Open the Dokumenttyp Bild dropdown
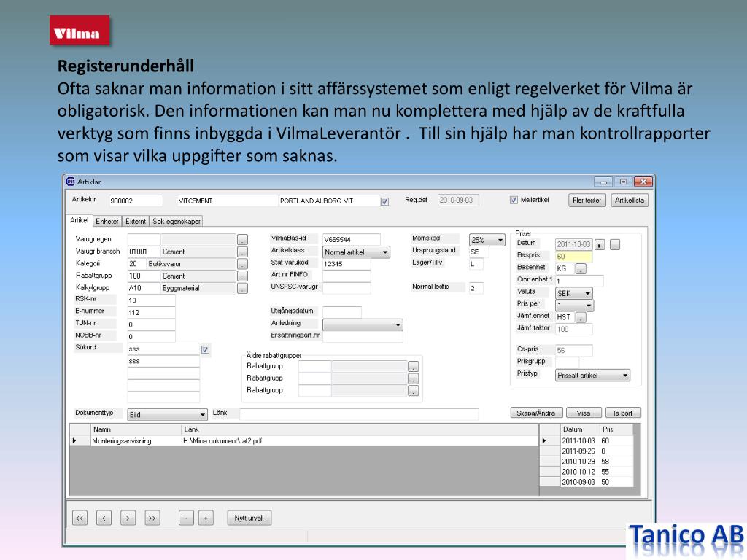Image resolution: width=747 pixels, height=560 pixels. point(167,414)
